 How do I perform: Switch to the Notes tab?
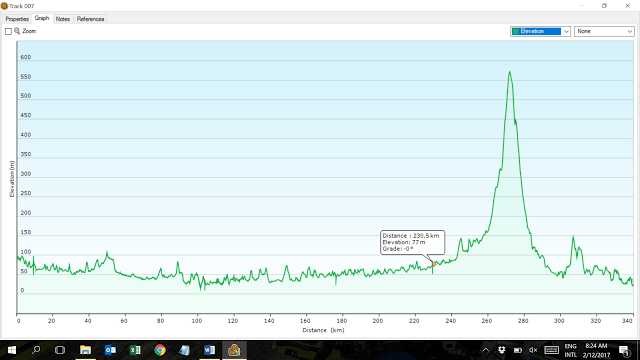(62, 19)
